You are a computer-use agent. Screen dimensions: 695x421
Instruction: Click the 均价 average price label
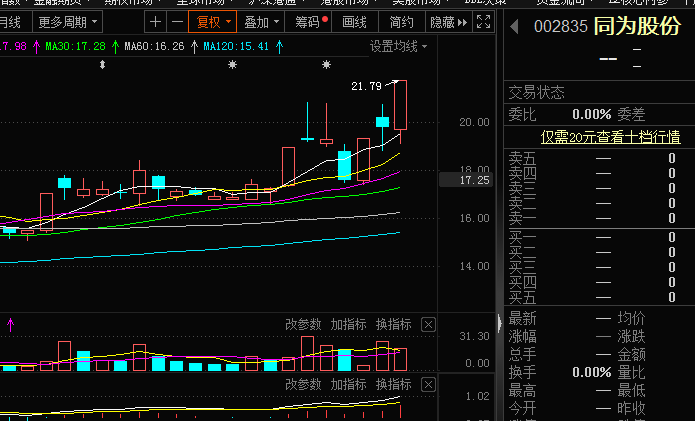coord(632,318)
